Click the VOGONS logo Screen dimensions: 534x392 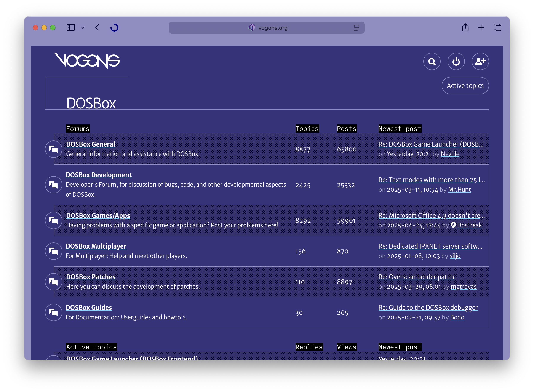[87, 61]
